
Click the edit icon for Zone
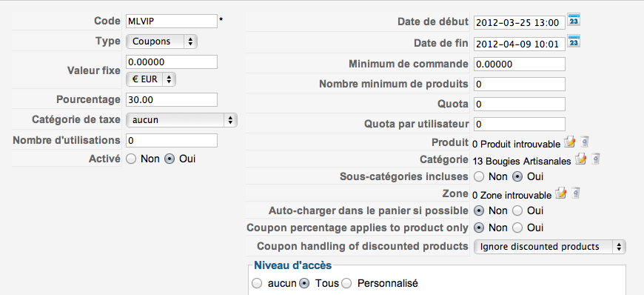[x=560, y=193]
